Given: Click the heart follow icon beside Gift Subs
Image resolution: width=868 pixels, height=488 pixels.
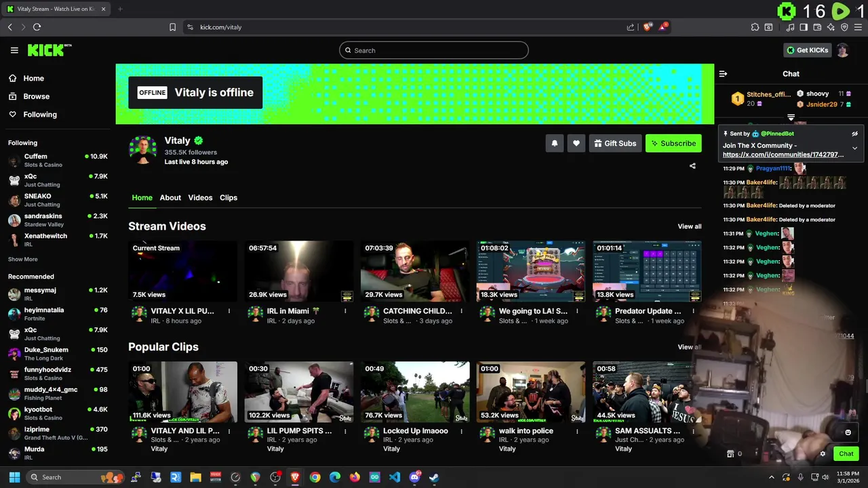Looking at the screenshot, I should click(x=576, y=143).
